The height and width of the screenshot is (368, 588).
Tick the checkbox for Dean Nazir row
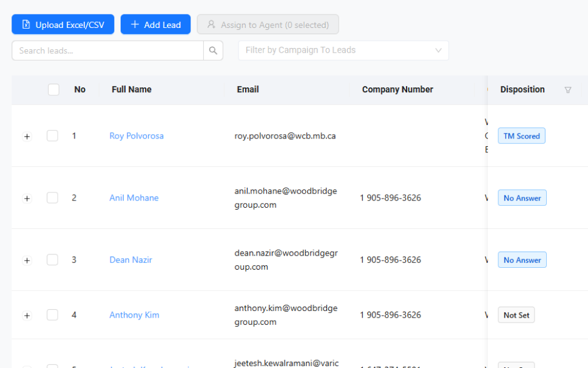pos(53,260)
